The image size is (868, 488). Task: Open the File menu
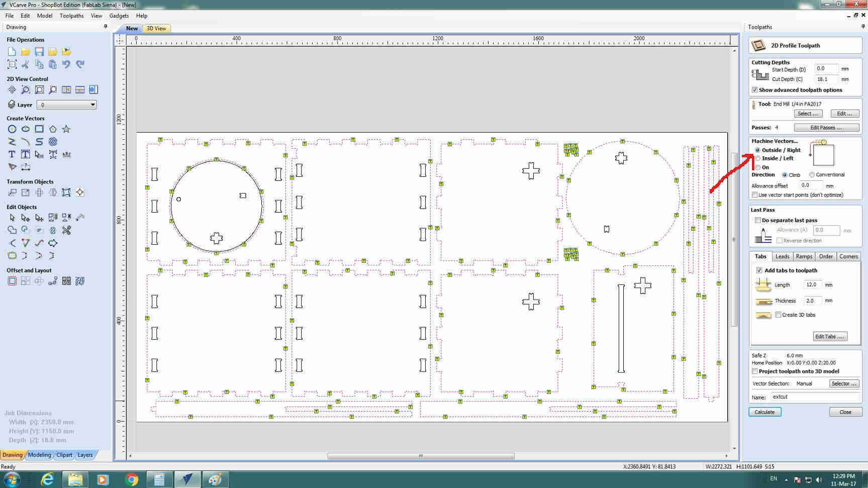(10, 16)
